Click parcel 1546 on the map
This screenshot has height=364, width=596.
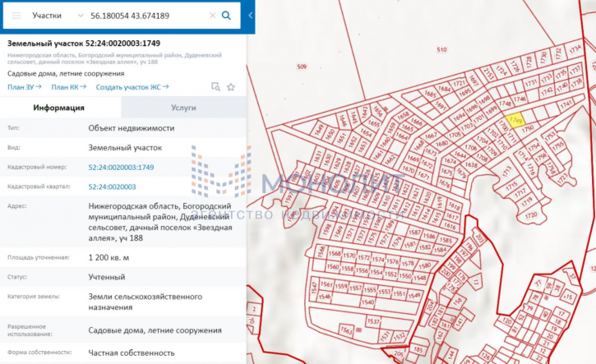point(325,297)
